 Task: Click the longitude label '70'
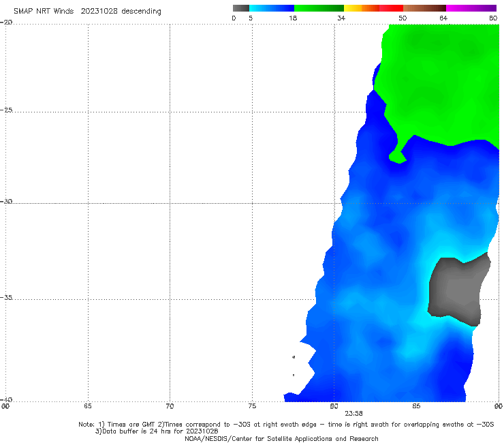point(170,406)
